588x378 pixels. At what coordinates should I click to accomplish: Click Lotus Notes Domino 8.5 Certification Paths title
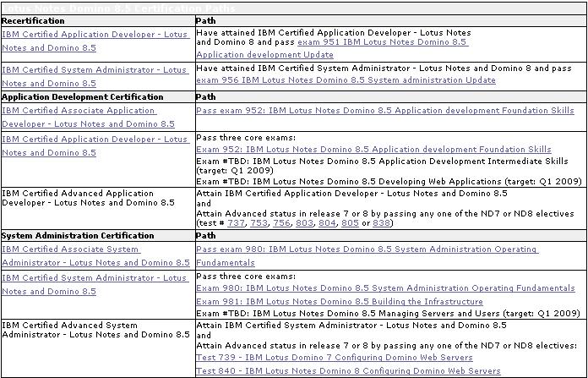(x=119, y=8)
